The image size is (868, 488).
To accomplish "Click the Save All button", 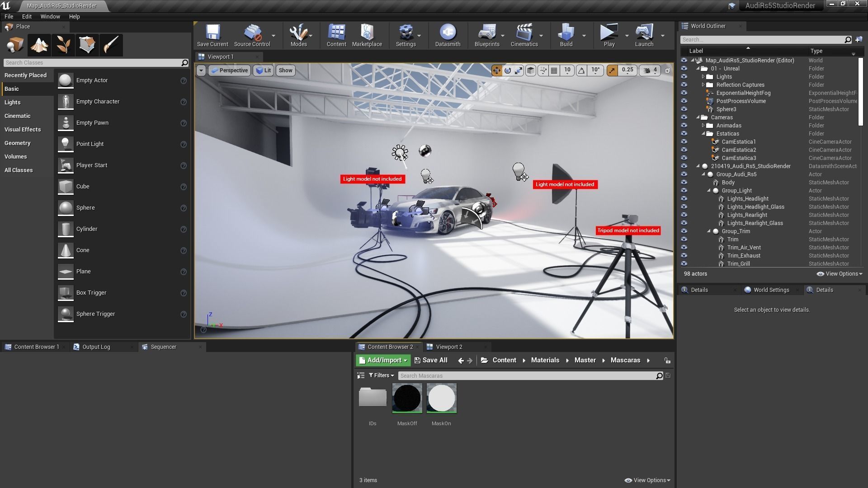I will (431, 361).
